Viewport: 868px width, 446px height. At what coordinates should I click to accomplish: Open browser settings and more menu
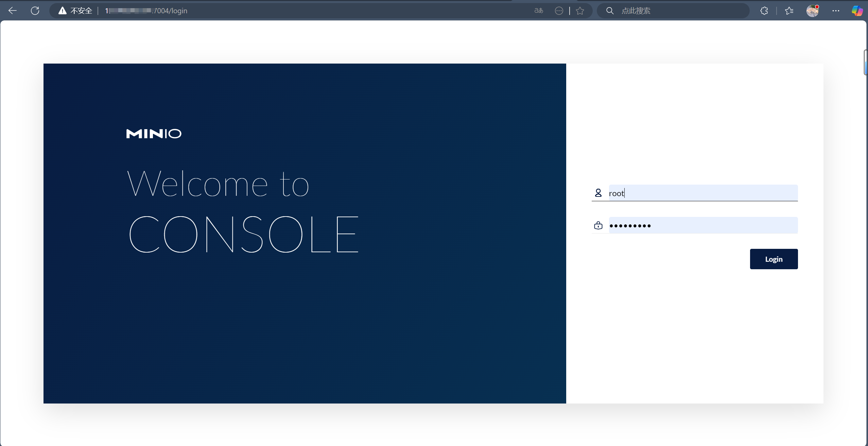click(836, 11)
